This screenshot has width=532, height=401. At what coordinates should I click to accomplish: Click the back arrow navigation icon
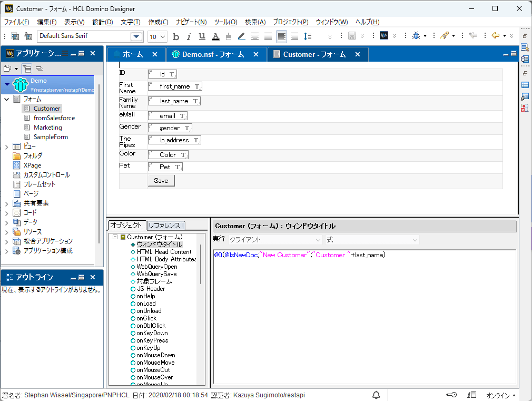coord(496,35)
